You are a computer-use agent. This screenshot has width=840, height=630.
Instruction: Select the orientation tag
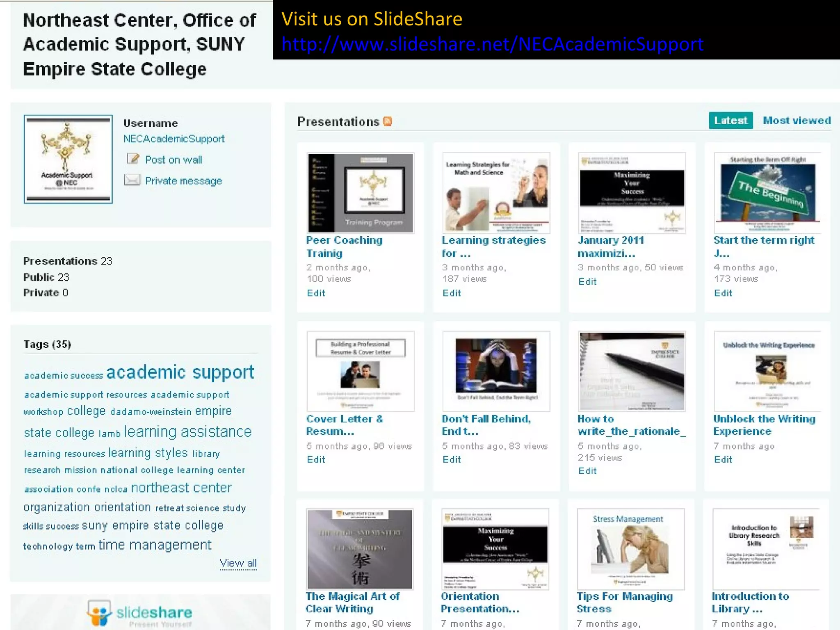point(122,507)
